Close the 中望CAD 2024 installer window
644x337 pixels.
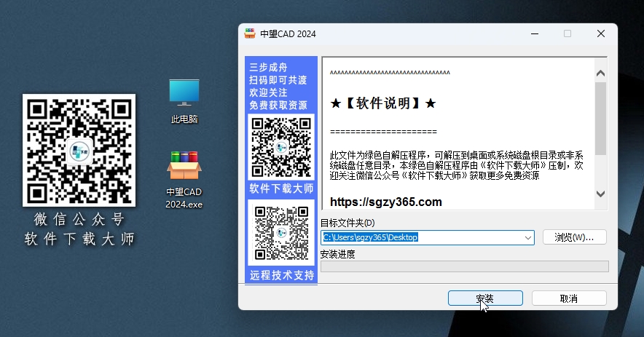click(601, 33)
